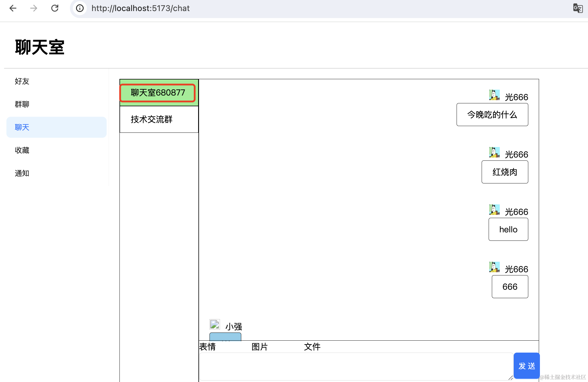Click the browser back arrow
This screenshot has width=588, height=382.
[x=13, y=8]
